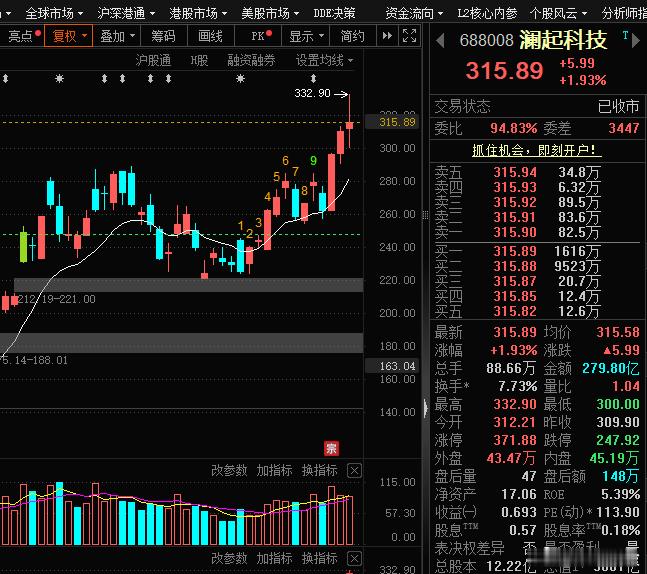647x574 pixels.
Task: Click 抓住机会，即刻开户 link
Action: (x=536, y=150)
